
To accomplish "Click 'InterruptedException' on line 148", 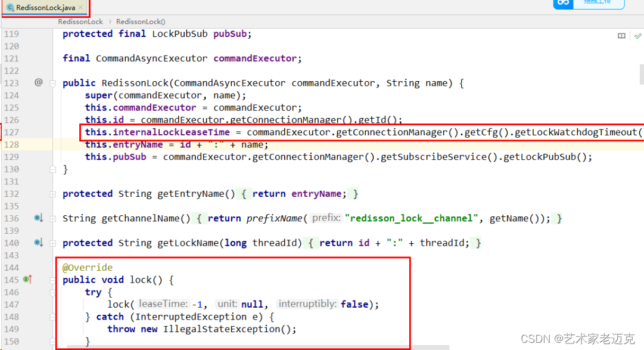I will pyautogui.click(x=191, y=317).
